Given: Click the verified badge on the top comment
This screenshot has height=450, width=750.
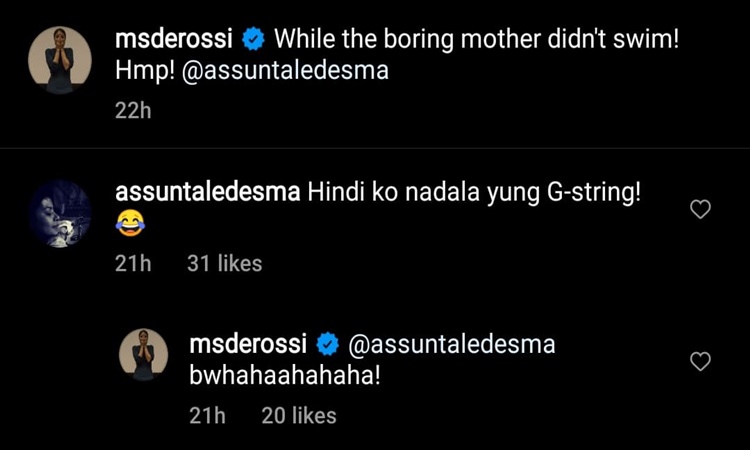Looking at the screenshot, I should tap(254, 40).
